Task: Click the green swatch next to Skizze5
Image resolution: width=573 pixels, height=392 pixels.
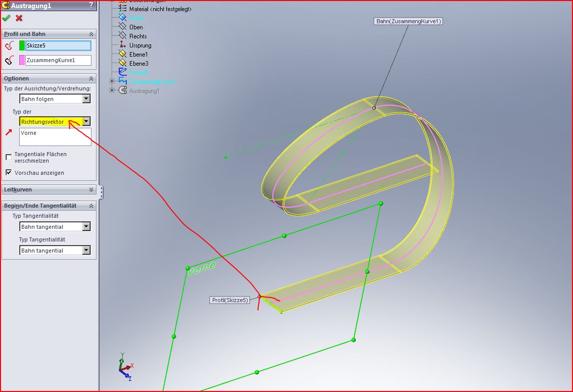Action: (x=22, y=45)
